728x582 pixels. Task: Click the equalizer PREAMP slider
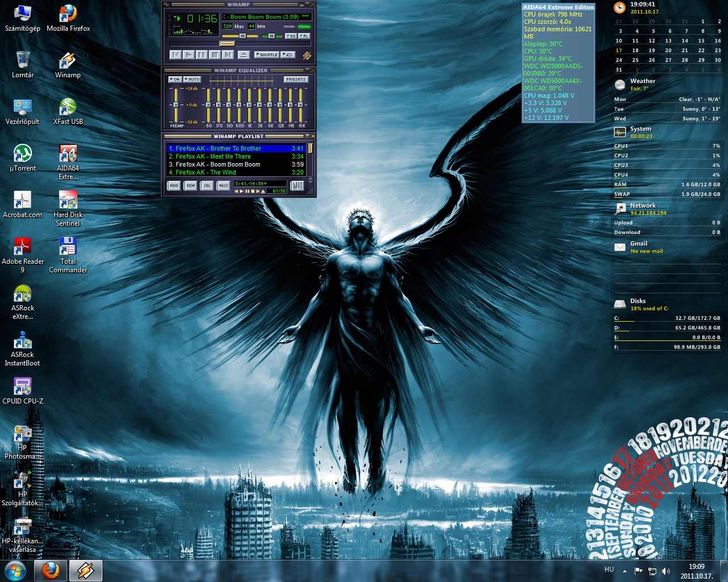tap(176, 105)
